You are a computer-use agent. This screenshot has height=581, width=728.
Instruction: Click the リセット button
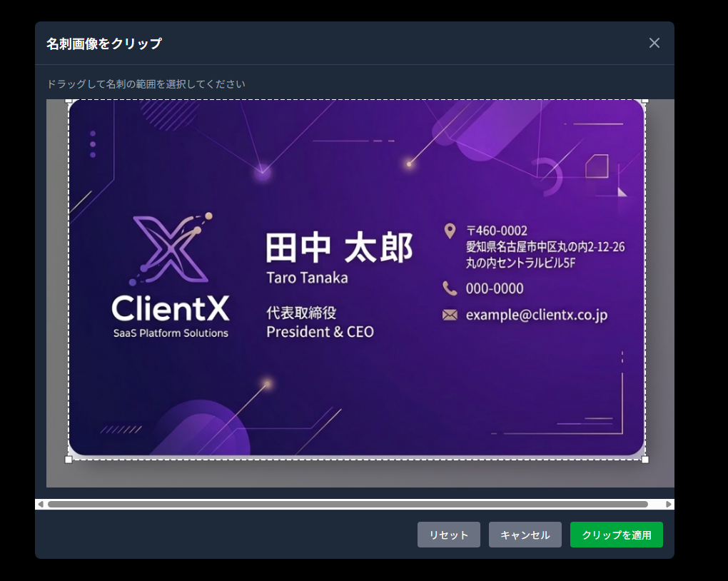448,535
